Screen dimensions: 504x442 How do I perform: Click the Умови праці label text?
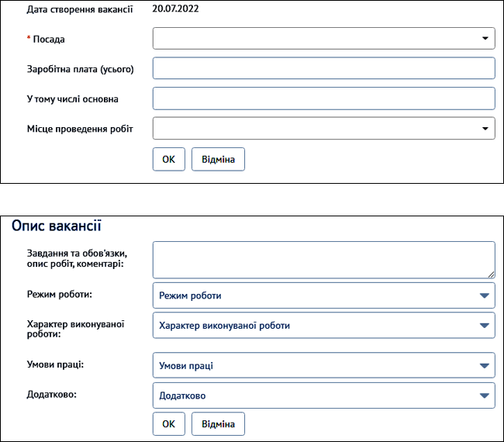[55, 365]
